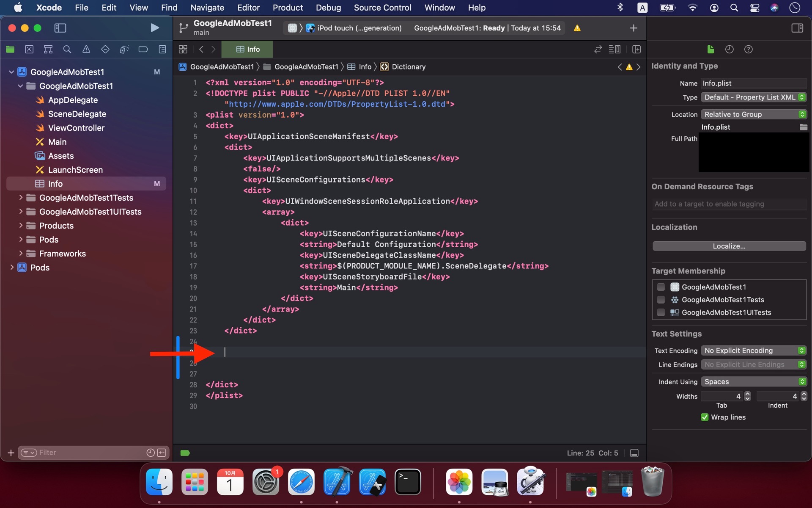Add new file with plus button
Screen dimensions: 812x508
pyautogui.click(x=11, y=453)
